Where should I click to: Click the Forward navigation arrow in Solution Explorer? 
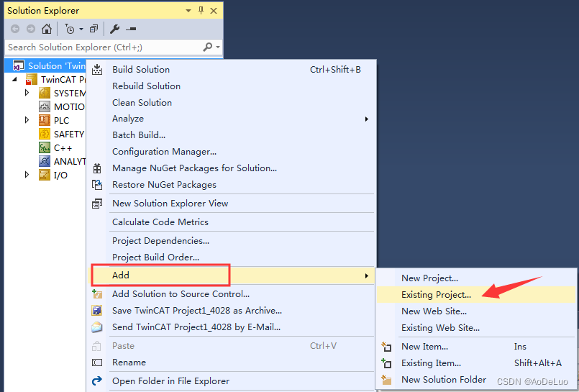click(x=31, y=29)
